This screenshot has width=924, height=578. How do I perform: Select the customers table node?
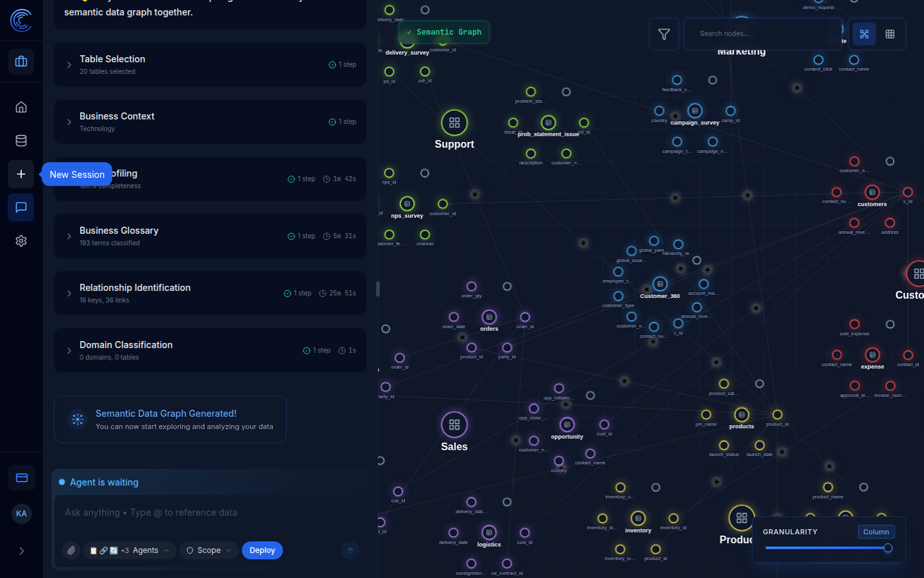pos(872,192)
